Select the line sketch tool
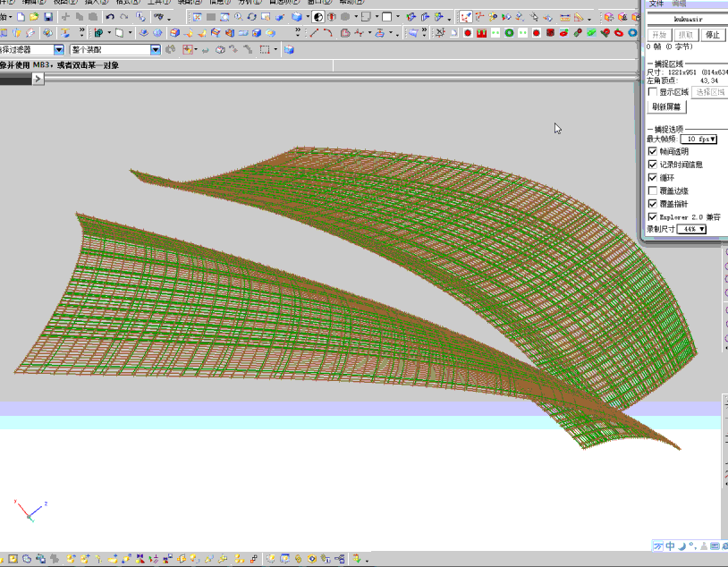Viewport: 728px width, 567px height. pos(314,33)
